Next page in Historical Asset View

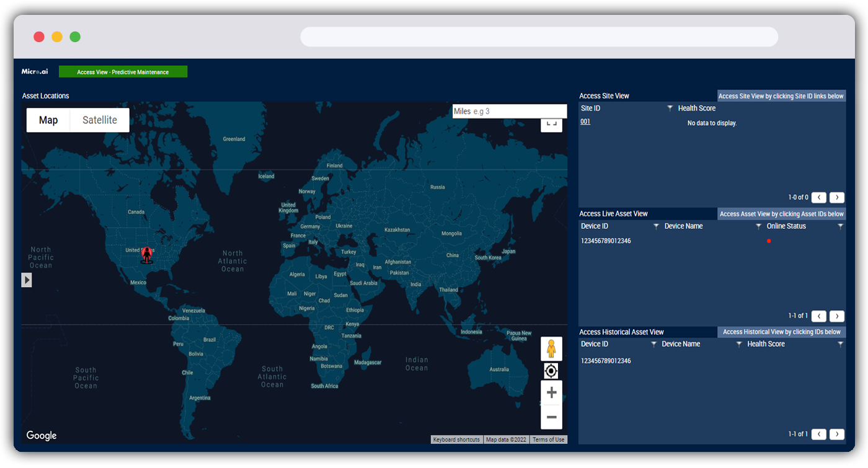837,434
